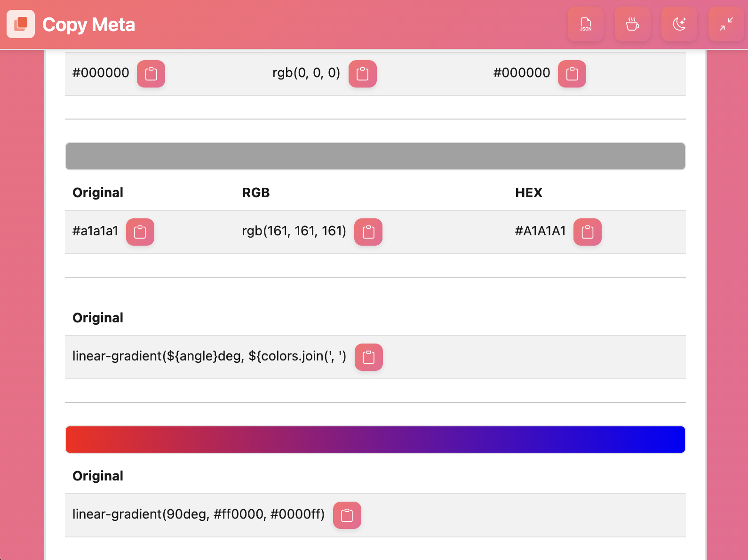The height and width of the screenshot is (560, 748).
Task: Click the HEX column header
Action: (x=529, y=192)
